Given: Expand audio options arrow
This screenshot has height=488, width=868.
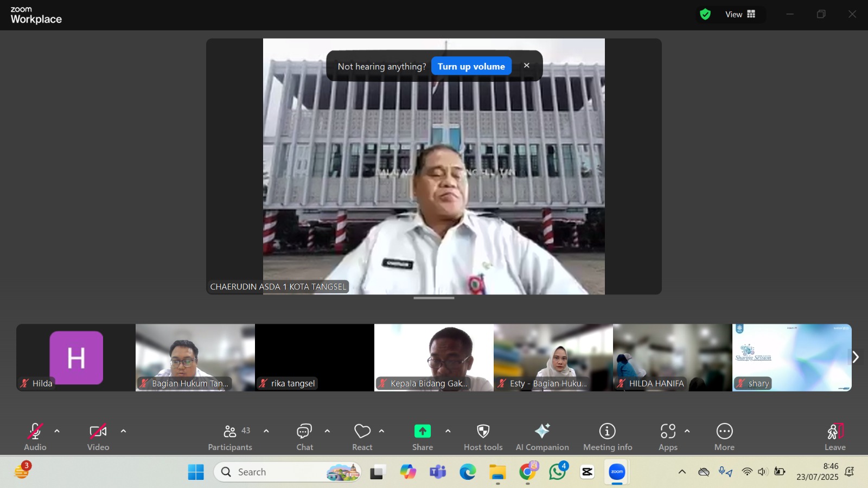Looking at the screenshot, I should (x=57, y=431).
